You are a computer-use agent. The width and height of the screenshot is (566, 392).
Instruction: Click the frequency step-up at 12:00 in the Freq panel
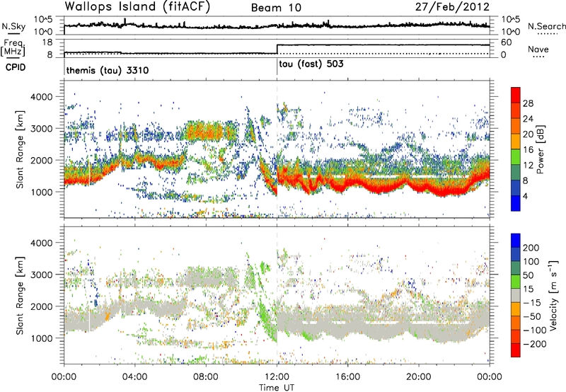click(x=277, y=49)
